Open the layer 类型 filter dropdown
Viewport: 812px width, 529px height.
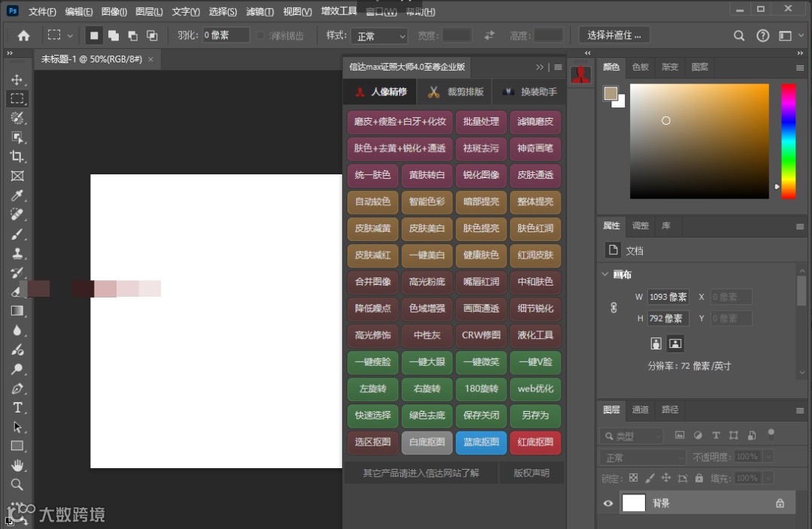pyautogui.click(x=632, y=436)
